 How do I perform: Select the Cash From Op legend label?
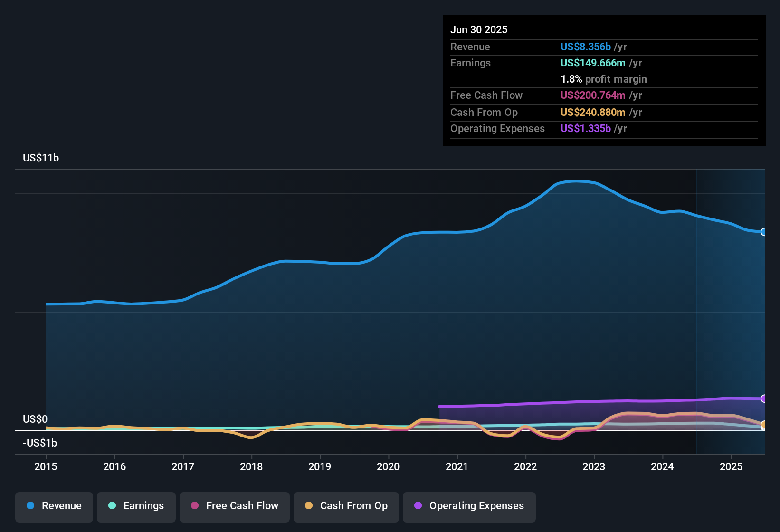[x=353, y=506]
